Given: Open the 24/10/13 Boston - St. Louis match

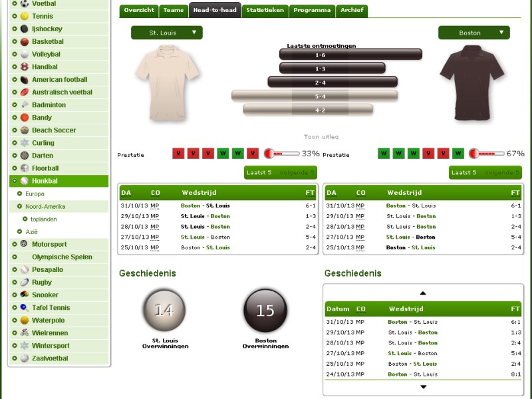Looking at the screenshot, I should tap(412, 374).
